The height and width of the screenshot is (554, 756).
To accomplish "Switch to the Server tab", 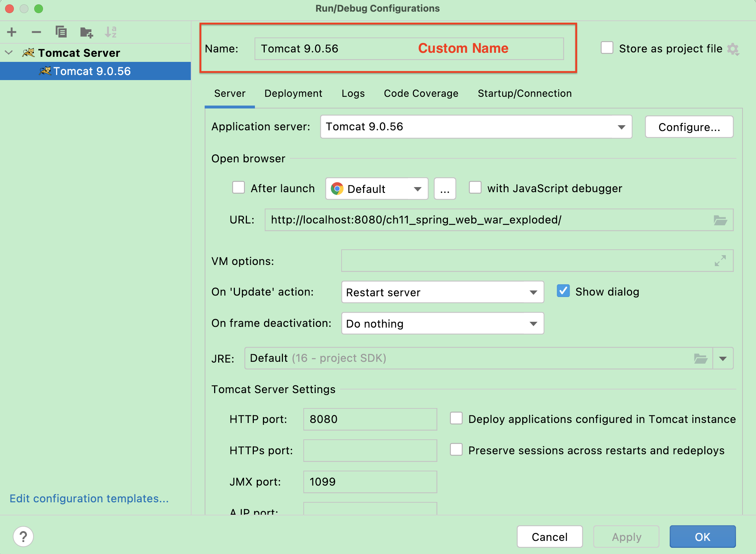I will point(230,94).
